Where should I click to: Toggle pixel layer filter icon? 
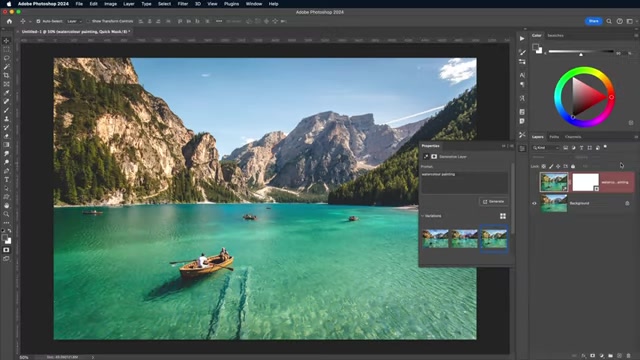click(566, 148)
